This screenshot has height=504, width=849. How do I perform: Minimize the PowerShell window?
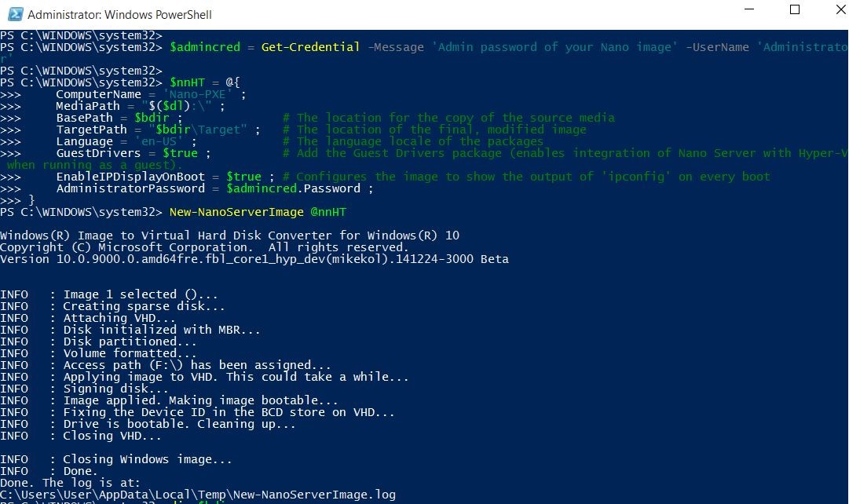pyautogui.click(x=749, y=9)
